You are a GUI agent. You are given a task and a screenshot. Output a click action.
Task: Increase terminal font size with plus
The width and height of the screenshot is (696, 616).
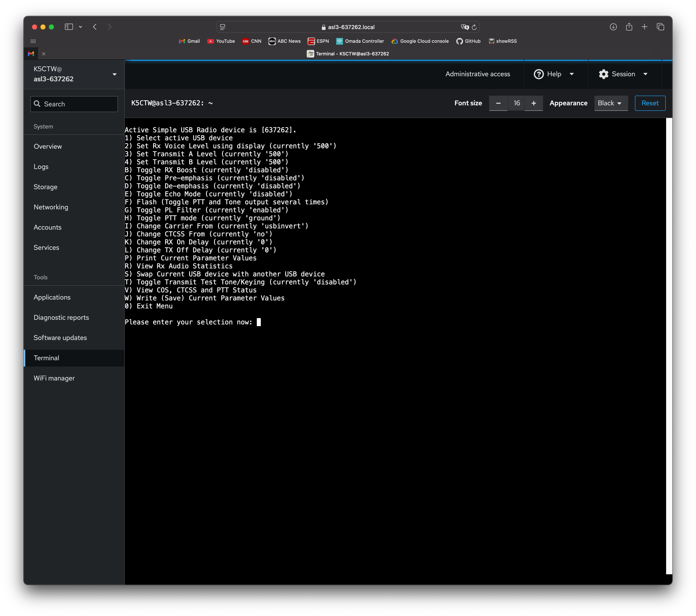coord(534,103)
